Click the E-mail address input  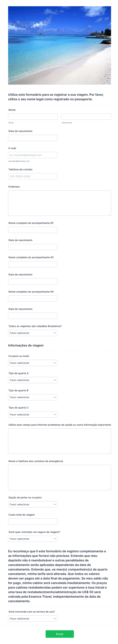coord(33,155)
